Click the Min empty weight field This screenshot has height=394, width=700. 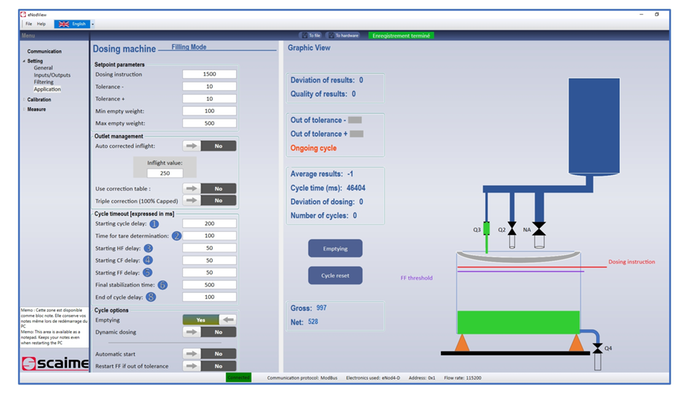(209, 111)
